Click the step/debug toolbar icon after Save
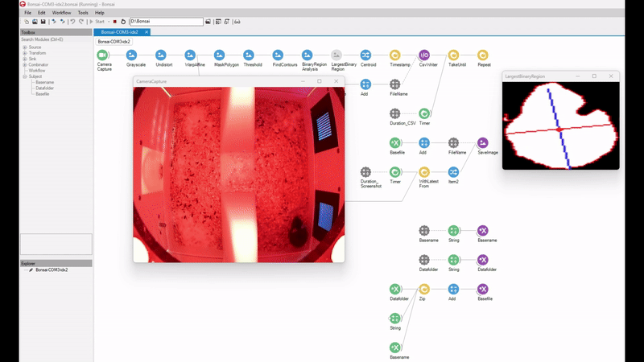This screenshot has width=644, height=362. coord(54,22)
